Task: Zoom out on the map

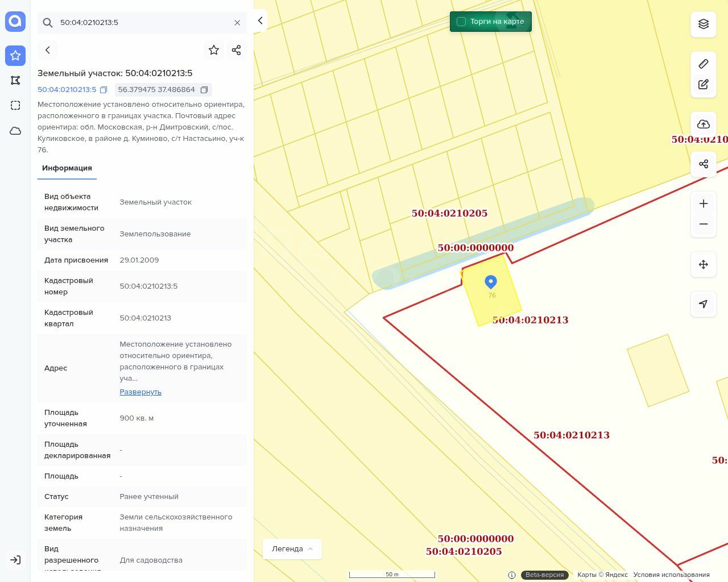Action: (x=704, y=224)
